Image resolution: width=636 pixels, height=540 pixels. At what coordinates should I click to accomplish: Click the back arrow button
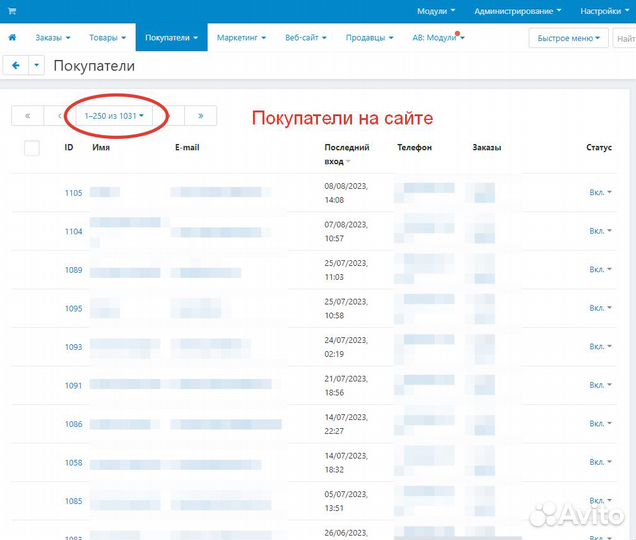click(x=16, y=65)
